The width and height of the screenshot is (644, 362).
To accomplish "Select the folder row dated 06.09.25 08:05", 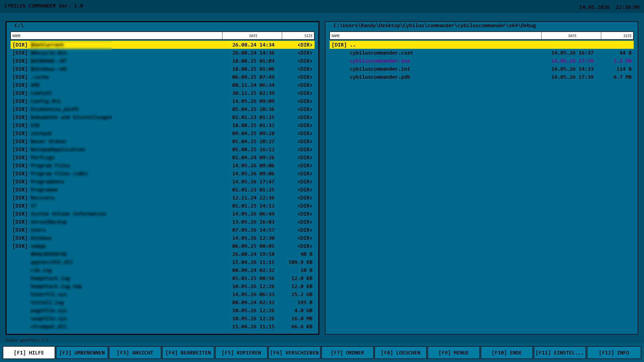I will pos(163,246).
